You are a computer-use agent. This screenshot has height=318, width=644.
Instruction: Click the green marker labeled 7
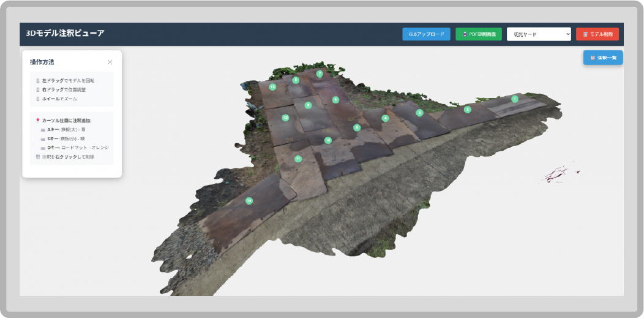(320, 74)
